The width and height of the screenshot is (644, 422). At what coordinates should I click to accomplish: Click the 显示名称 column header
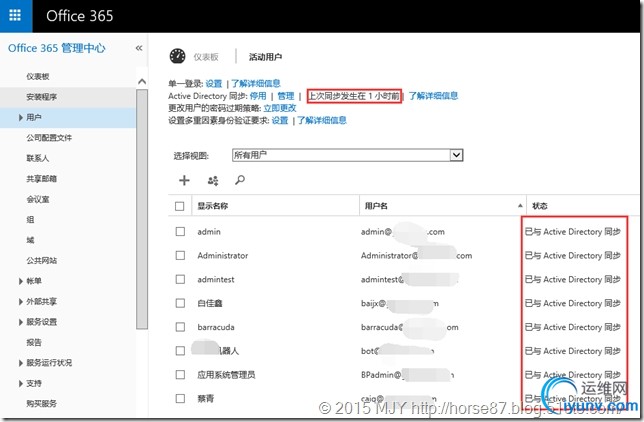(213, 206)
